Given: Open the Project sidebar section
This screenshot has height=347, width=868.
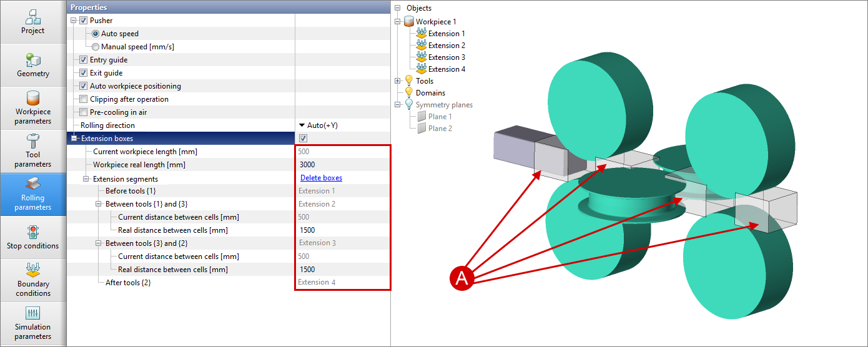Looking at the screenshot, I should coord(32,17).
